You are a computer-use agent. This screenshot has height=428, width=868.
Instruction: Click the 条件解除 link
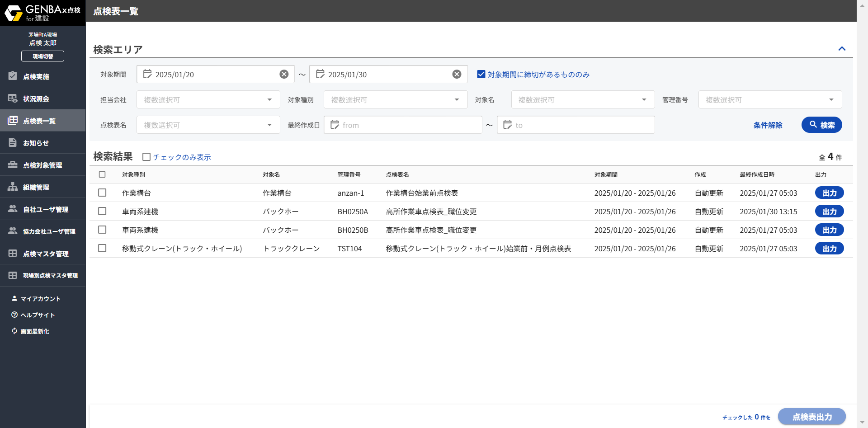pos(768,125)
